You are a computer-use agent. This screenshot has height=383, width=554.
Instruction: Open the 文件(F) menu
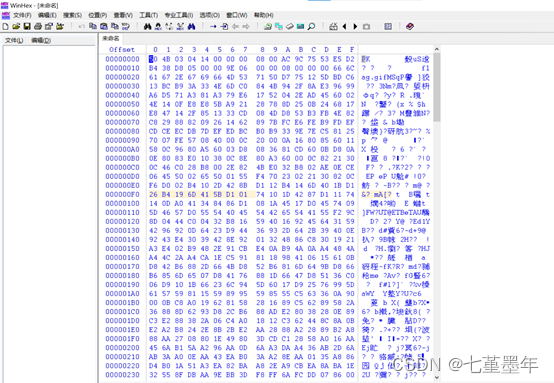[22, 15]
